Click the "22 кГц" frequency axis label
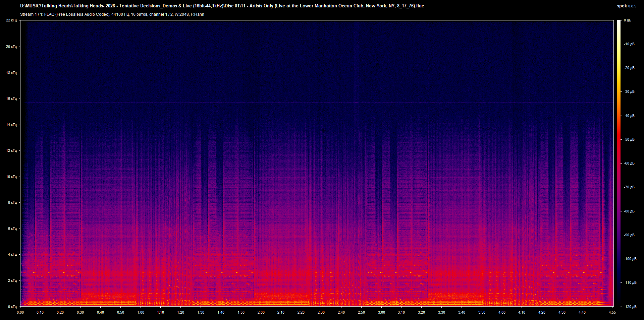Image resolution: width=644 pixels, height=320 pixels. click(x=12, y=20)
